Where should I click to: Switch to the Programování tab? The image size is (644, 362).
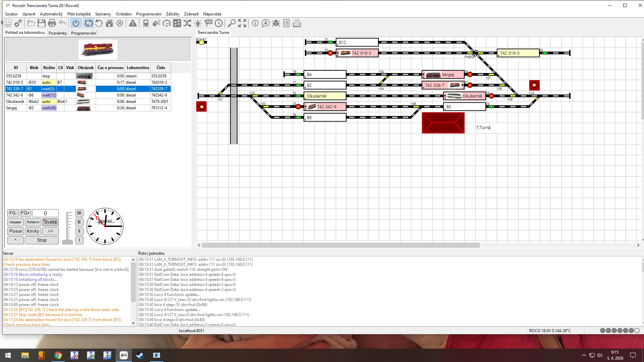tap(84, 33)
